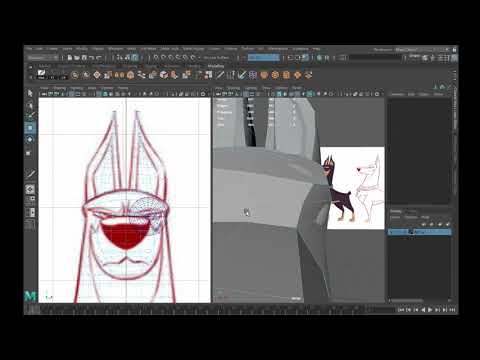Viewport: 480px width, 360px height.
Task: Open the Modify menu
Action: 82,49
